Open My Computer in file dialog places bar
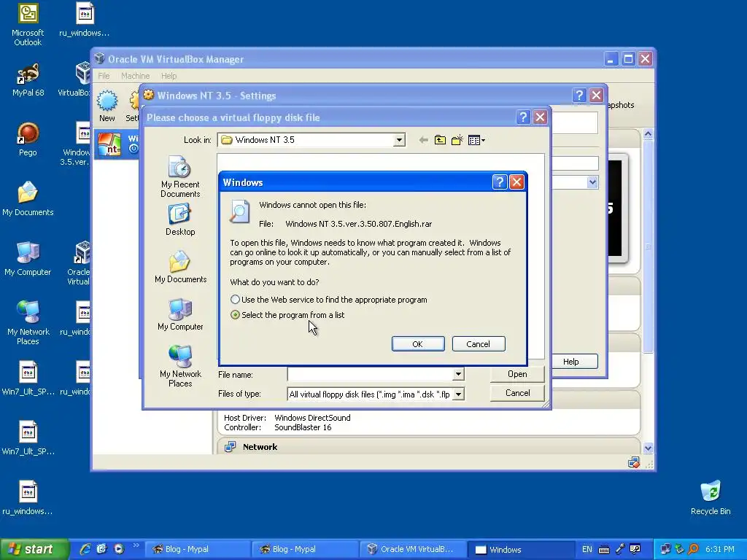The width and height of the screenshot is (747, 560). pyautogui.click(x=180, y=314)
